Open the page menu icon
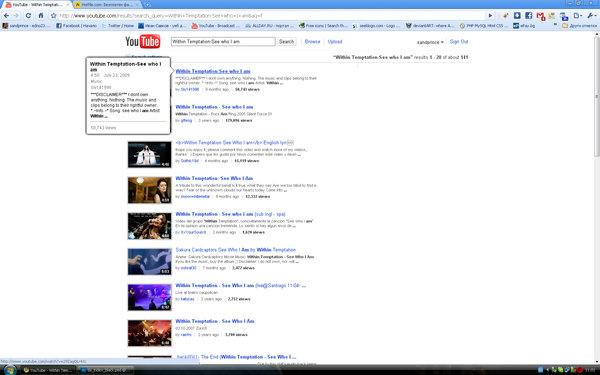 click(577, 16)
